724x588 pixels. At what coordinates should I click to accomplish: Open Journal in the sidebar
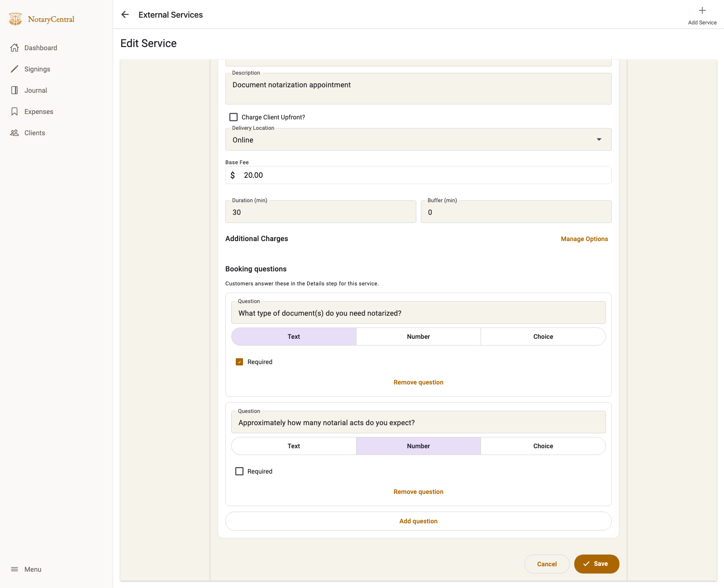pos(36,90)
